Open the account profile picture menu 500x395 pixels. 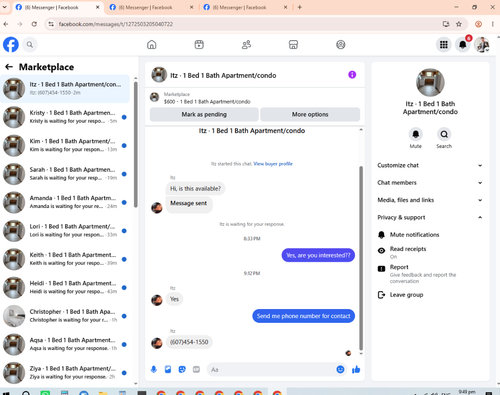(x=482, y=44)
